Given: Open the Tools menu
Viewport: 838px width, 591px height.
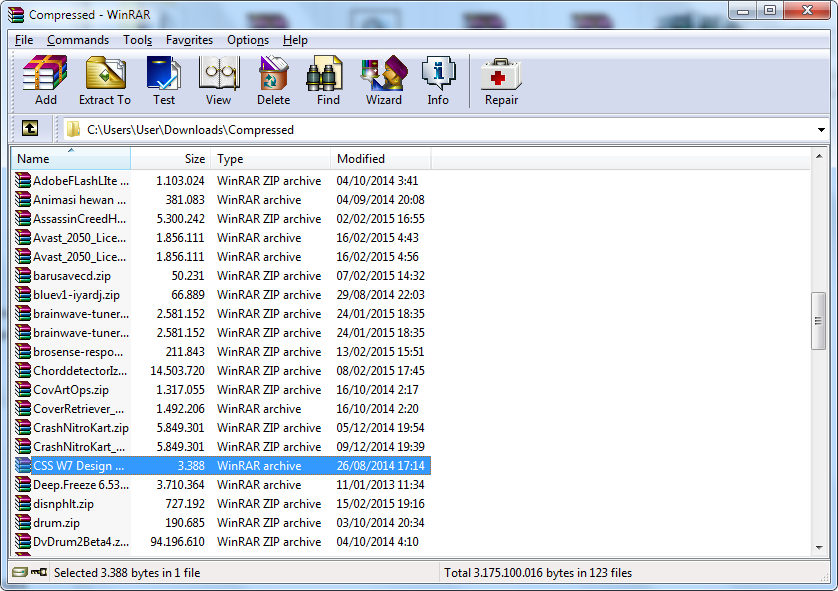Looking at the screenshot, I should 137,40.
